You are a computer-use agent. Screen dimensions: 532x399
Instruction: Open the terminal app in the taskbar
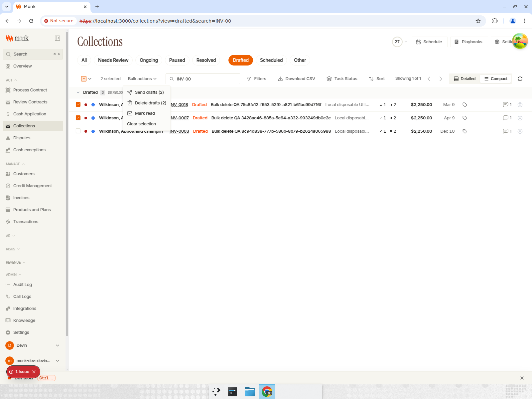coord(232,392)
